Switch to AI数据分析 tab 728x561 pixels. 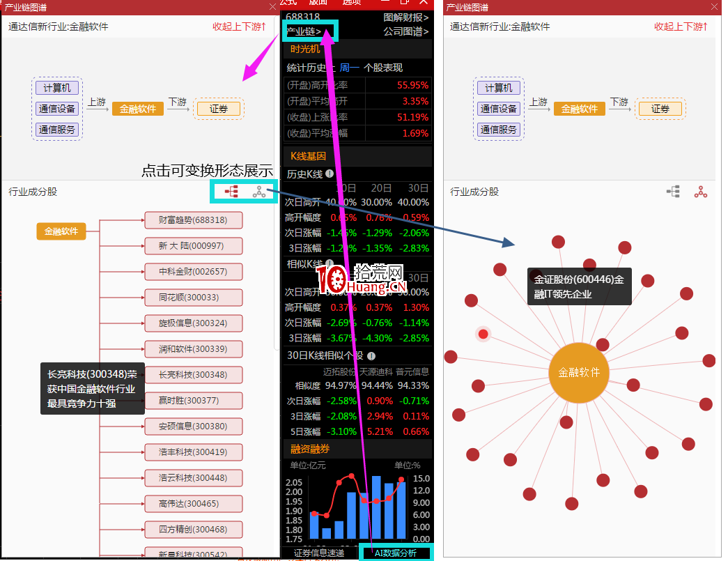pos(396,553)
